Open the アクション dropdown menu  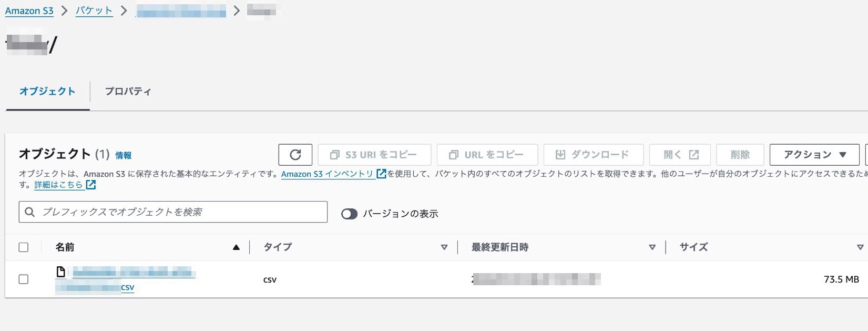pos(814,155)
